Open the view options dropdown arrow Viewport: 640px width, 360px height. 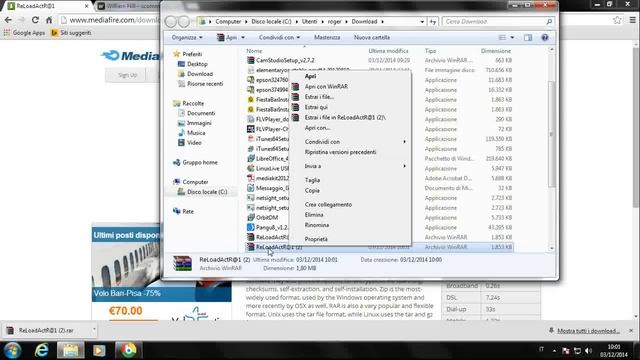coord(512,38)
